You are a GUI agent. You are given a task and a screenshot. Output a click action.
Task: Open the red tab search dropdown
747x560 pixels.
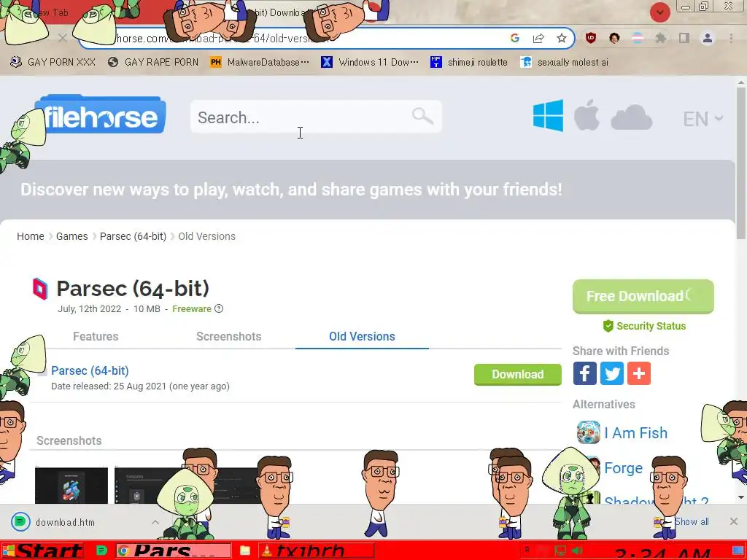tap(659, 12)
